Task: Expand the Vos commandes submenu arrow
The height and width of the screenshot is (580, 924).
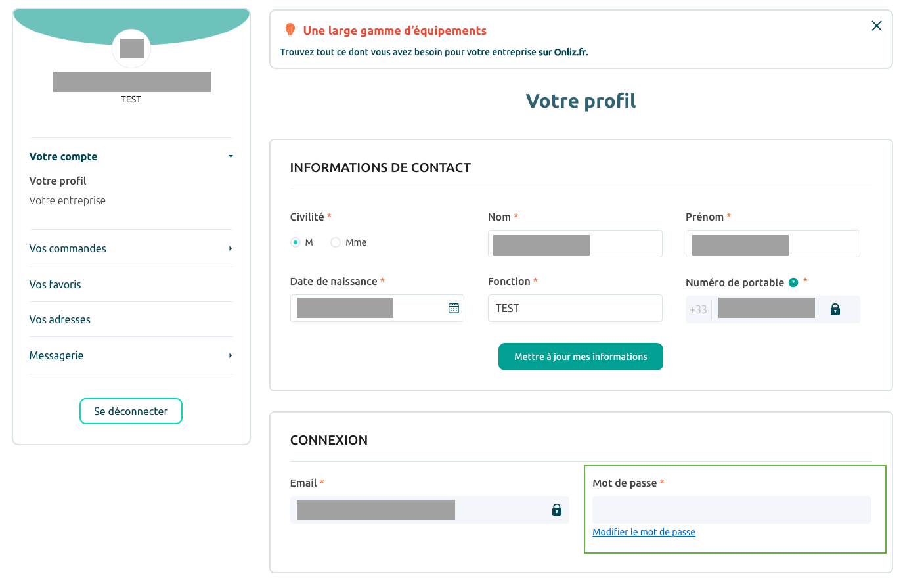Action: click(231, 248)
